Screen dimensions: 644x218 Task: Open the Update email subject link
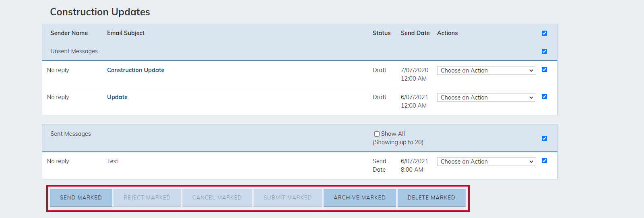coord(117,97)
